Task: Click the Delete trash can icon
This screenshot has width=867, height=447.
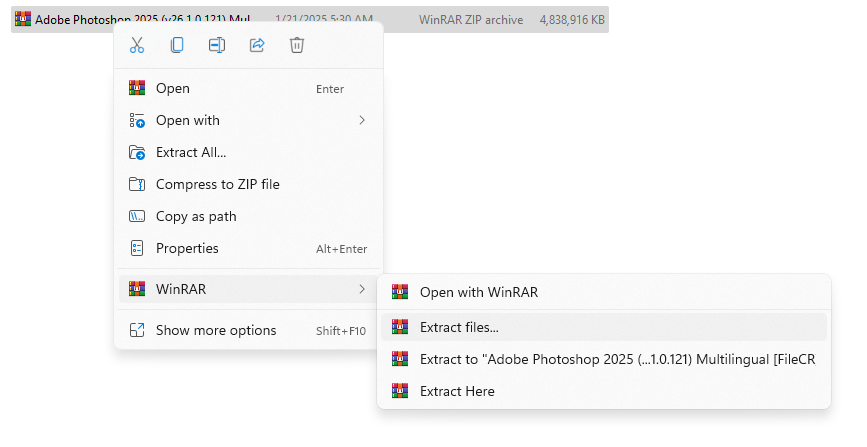Action: [297, 45]
